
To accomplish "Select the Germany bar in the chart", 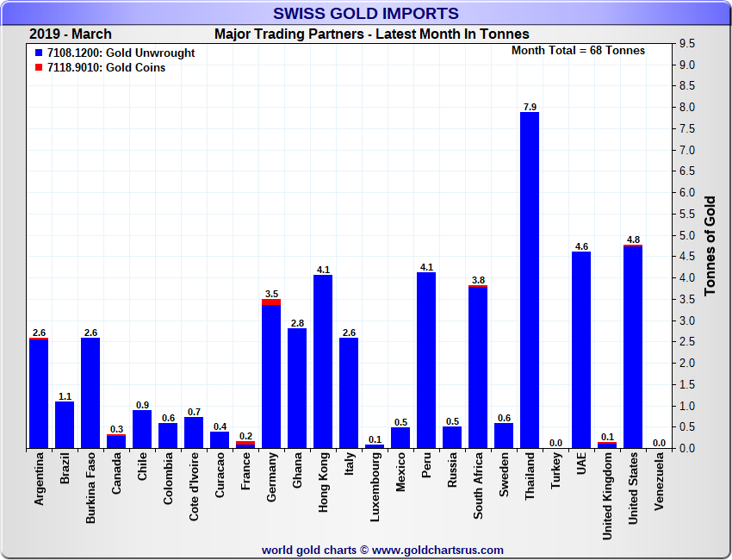I will pyautogui.click(x=271, y=375).
